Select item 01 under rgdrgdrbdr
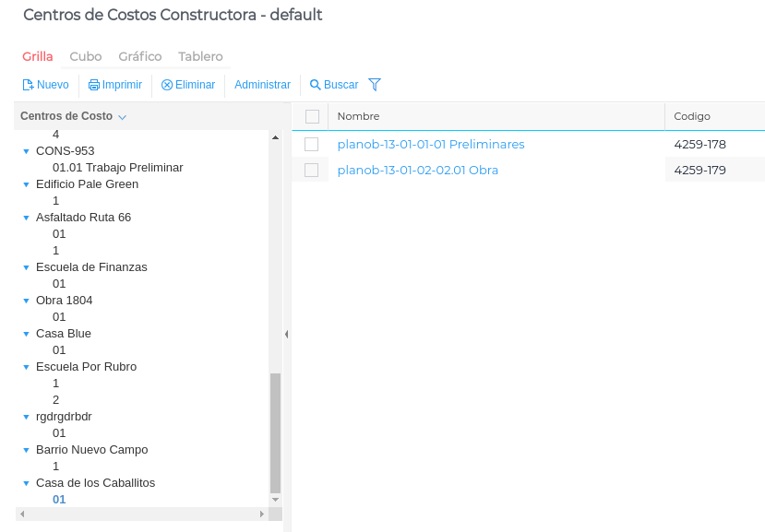Image resolution: width=765 pixels, height=532 pixels. (59, 433)
